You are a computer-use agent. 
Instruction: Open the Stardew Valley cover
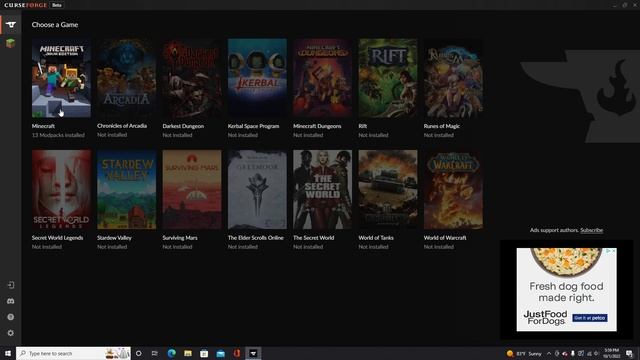click(127, 189)
